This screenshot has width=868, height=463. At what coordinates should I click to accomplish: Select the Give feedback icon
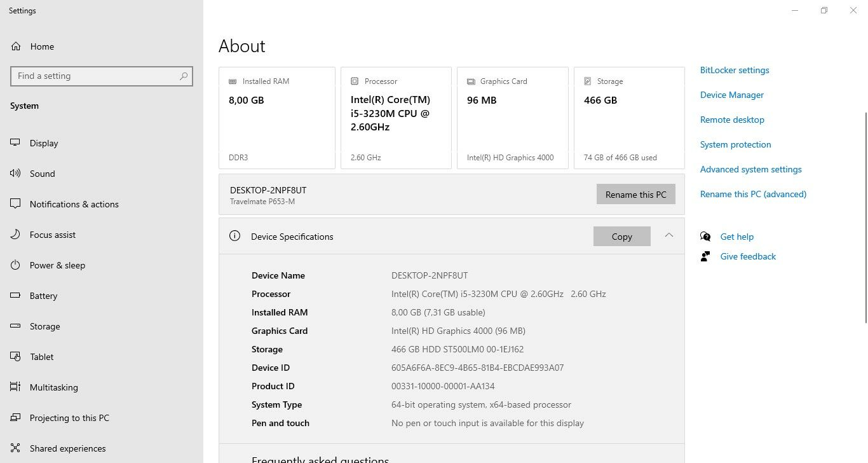[705, 256]
